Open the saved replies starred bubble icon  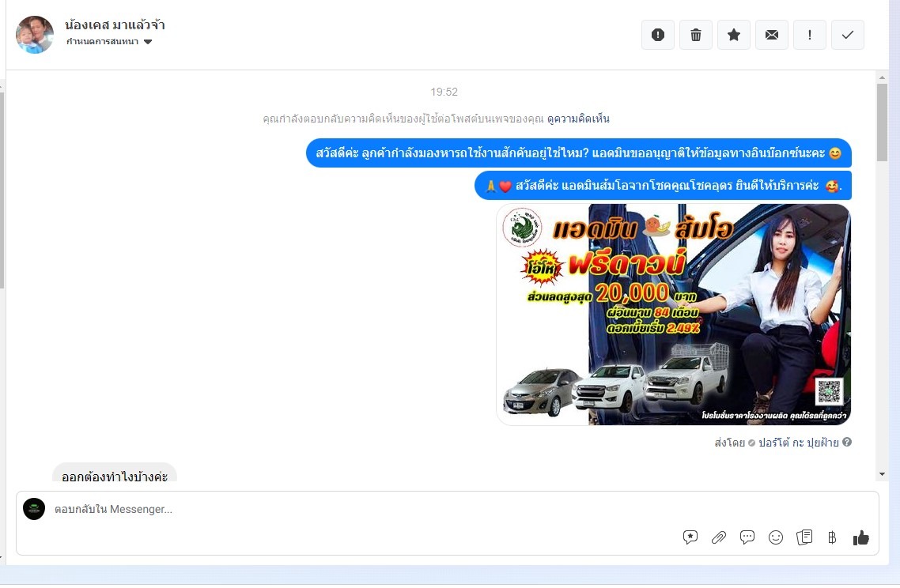[x=690, y=537]
